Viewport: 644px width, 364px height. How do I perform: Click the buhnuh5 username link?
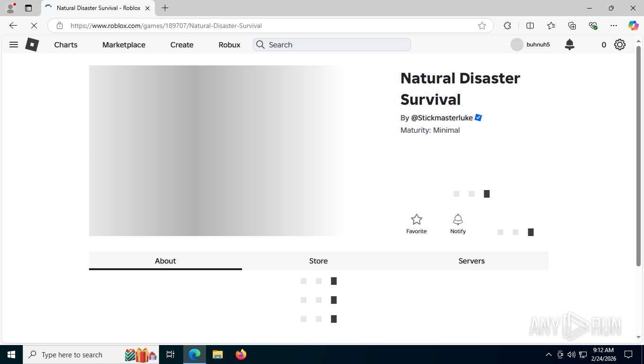(x=538, y=45)
